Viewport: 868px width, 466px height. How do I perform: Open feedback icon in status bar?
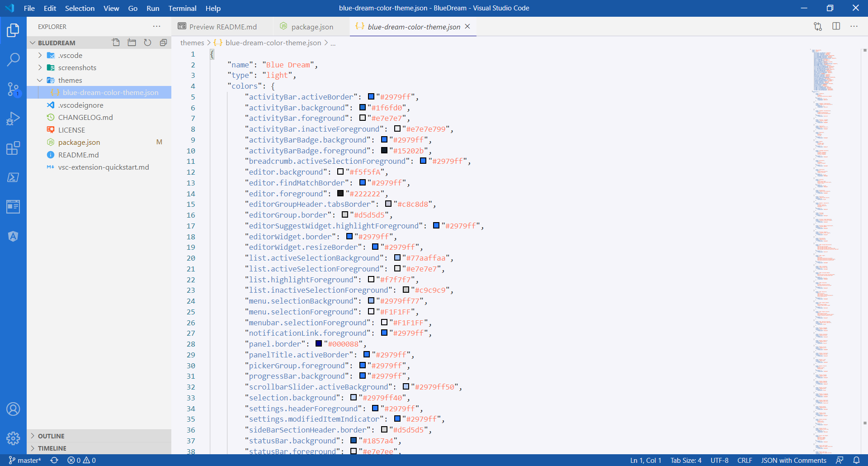pos(840,460)
